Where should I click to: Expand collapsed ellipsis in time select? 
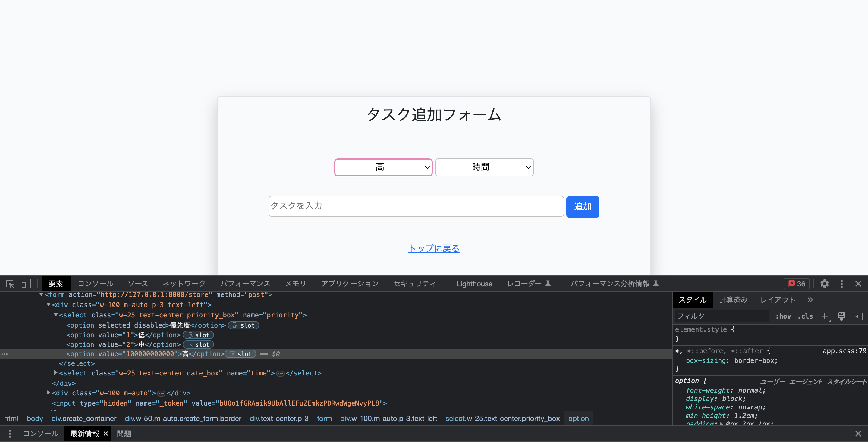(x=280, y=373)
